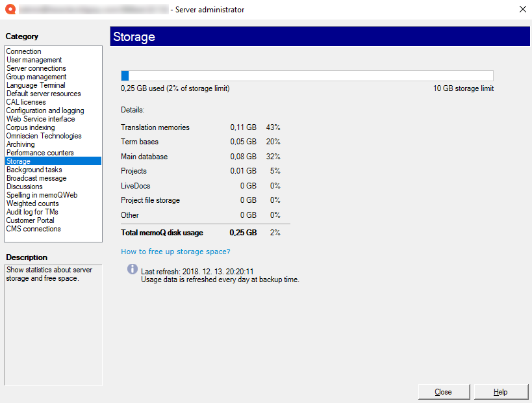Select the Broadcast message category

click(36, 177)
